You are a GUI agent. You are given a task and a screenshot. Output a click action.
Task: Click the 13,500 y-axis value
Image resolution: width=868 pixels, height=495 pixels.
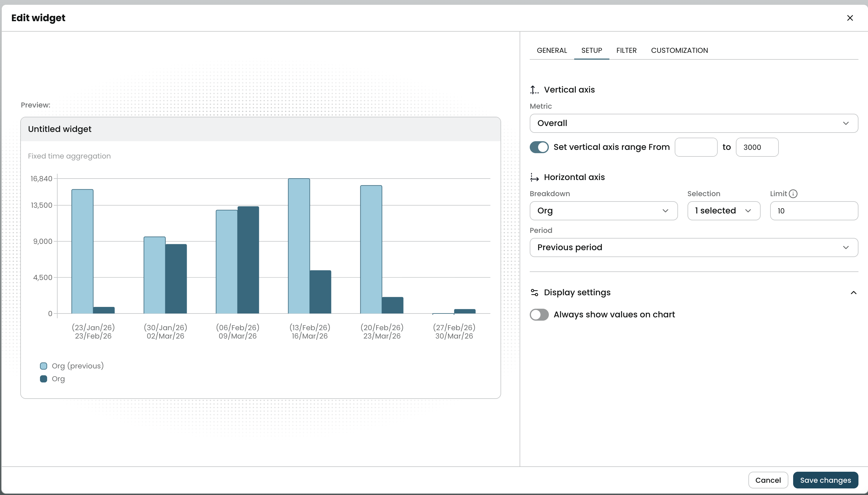[x=41, y=205]
